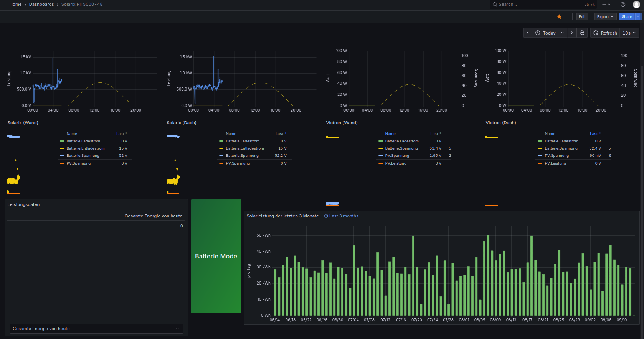
Task: Click the blue Share button
Action: click(626, 16)
